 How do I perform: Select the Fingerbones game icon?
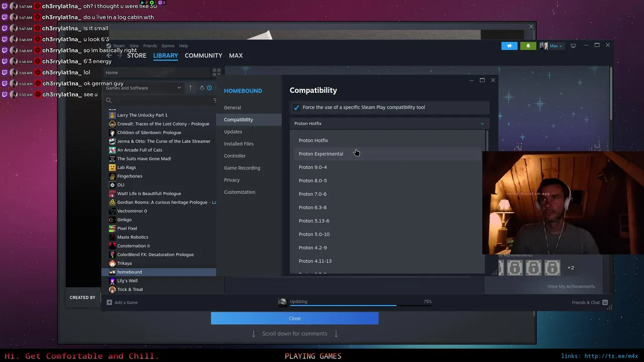[x=112, y=176]
